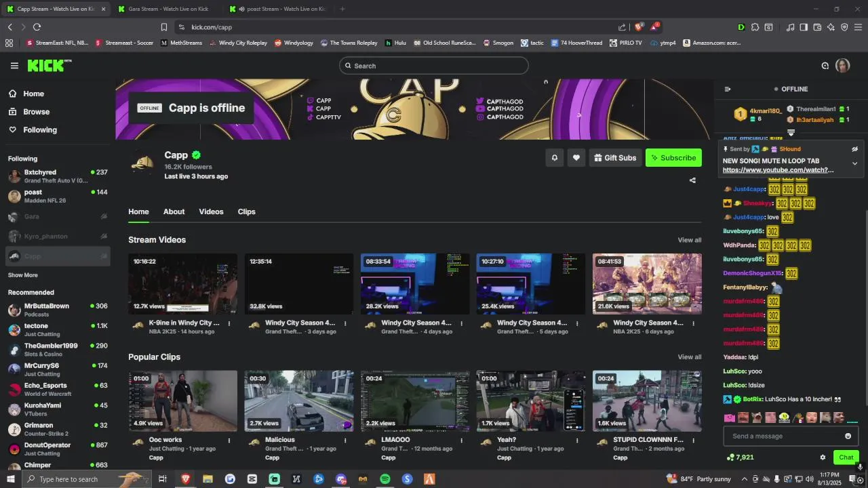Click the Gift Subs button
The image size is (868, 488).
tap(615, 158)
